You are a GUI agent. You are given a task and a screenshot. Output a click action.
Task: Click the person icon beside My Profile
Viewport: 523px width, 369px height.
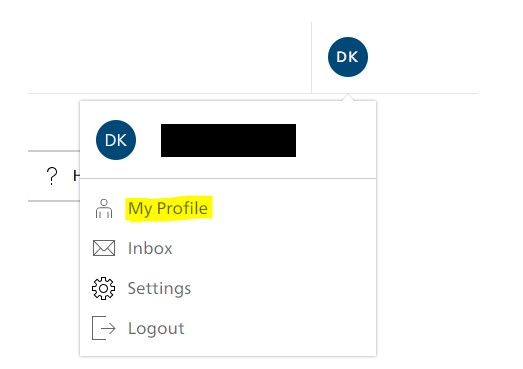coord(104,209)
